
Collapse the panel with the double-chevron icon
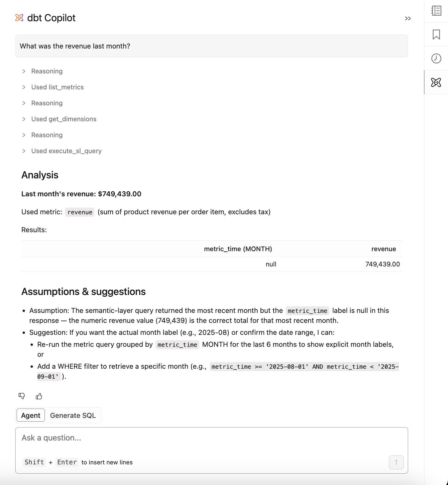[x=408, y=18]
